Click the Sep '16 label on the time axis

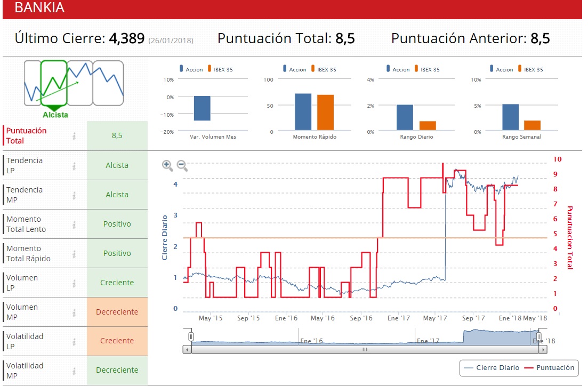[x=361, y=318]
